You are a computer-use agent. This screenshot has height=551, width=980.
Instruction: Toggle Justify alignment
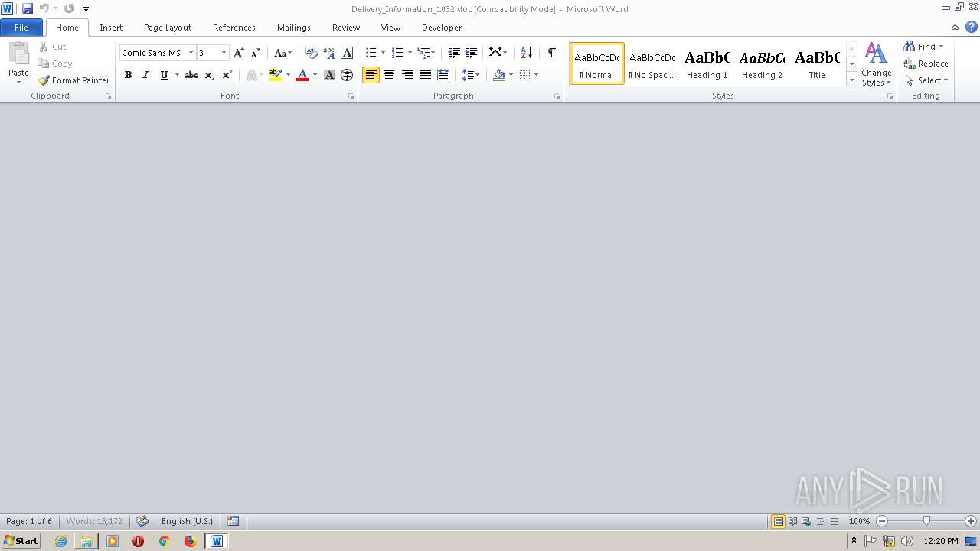(425, 75)
